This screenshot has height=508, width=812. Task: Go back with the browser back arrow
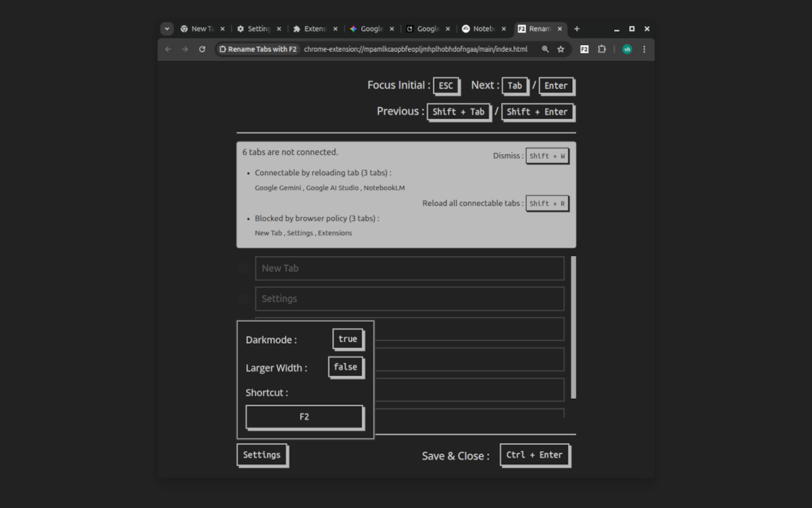point(168,49)
